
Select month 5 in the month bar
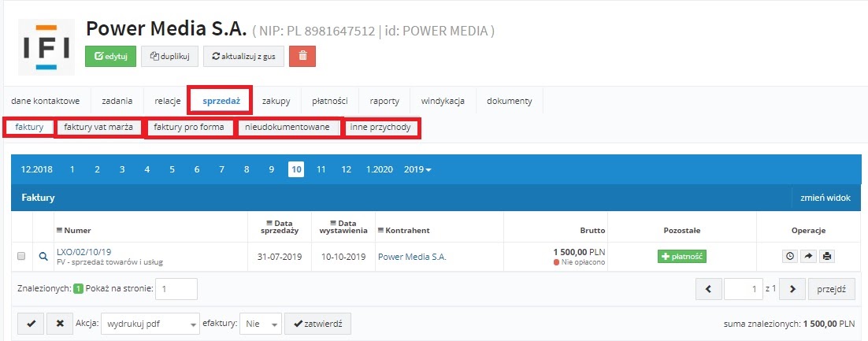tap(172, 169)
